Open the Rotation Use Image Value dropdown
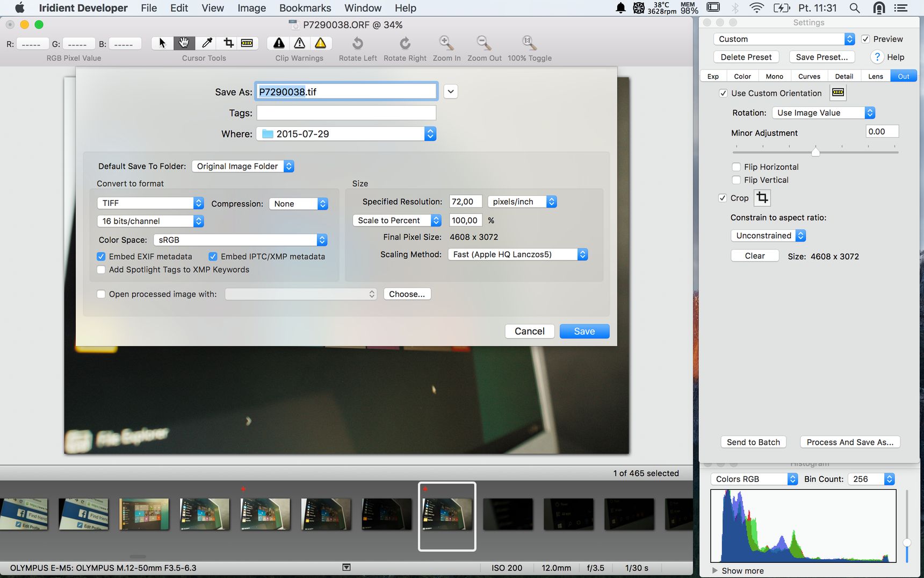The height and width of the screenshot is (578, 924). 824,112
